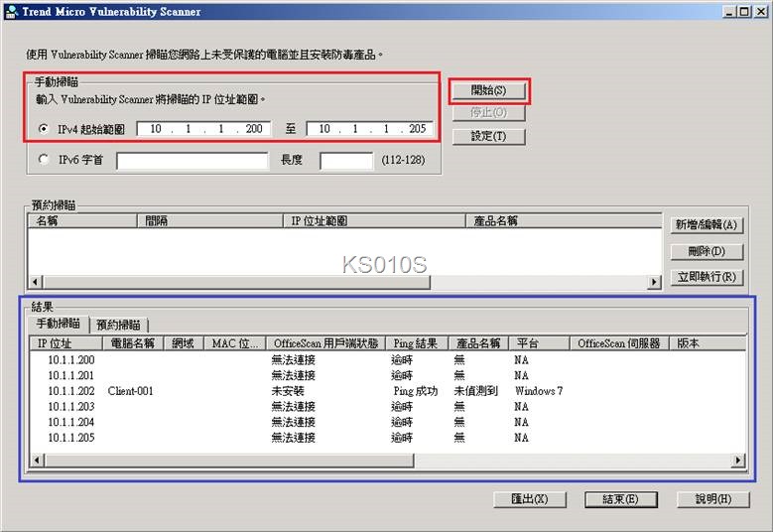Screen dimensions: 773x532
Task: Switch to the 手動掃瞄 results tab
Action: pyautogui.click(x=59, y=324)
